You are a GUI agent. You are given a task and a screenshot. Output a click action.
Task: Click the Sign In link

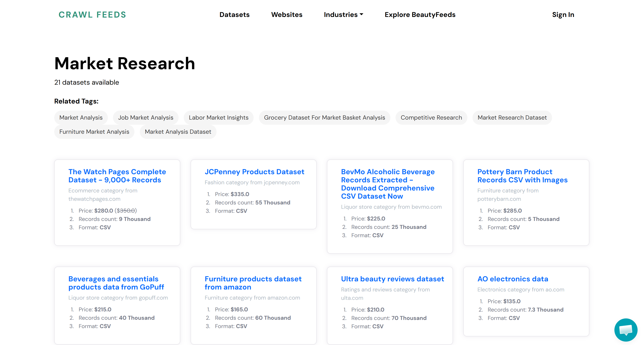coord(563,15)
